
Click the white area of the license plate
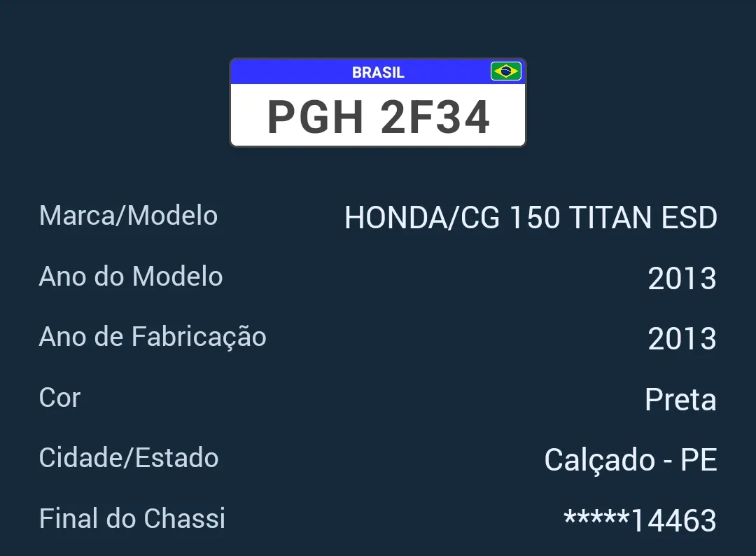pyautogui.click(x=378, y=115)
